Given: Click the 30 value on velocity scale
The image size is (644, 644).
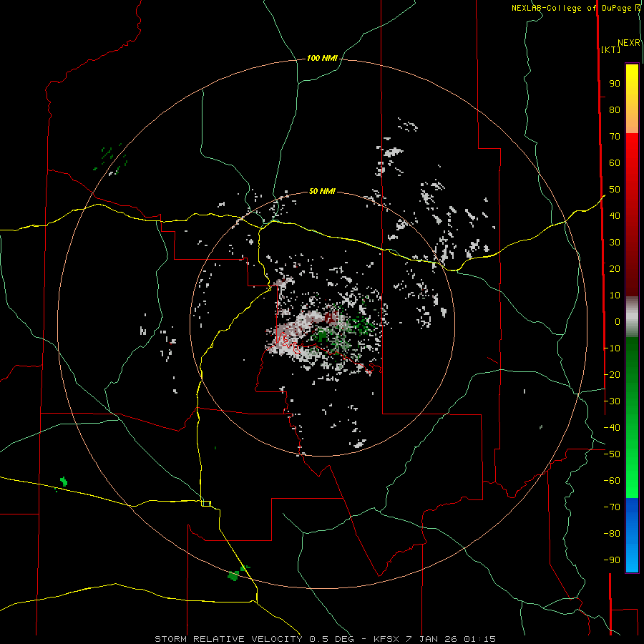Looking at the screenshot, I should [x=615, y=243].
